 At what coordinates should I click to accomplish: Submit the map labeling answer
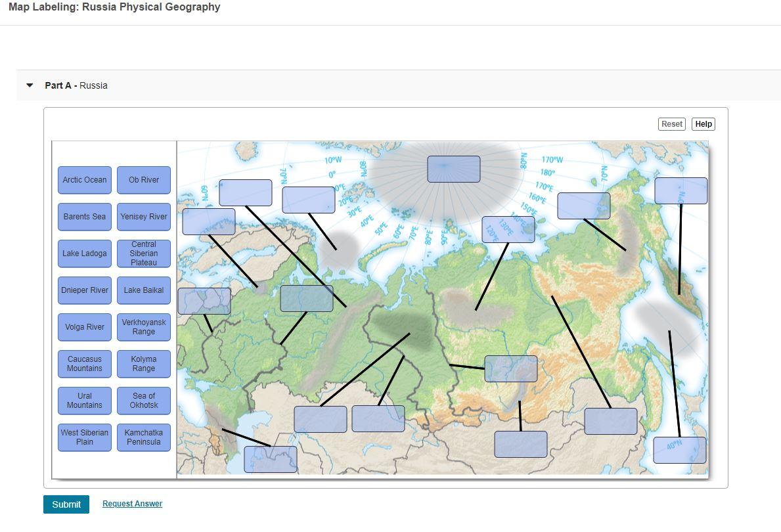point(66,504)
